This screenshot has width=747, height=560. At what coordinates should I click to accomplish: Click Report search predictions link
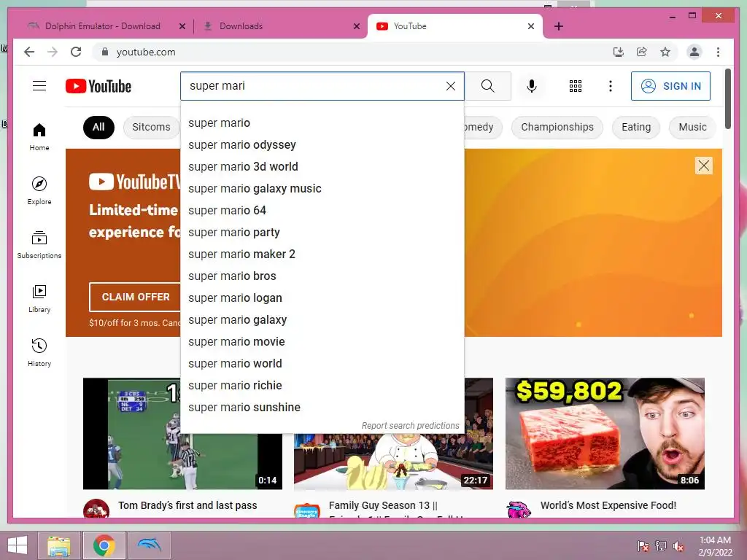click(x=410, y=426)
